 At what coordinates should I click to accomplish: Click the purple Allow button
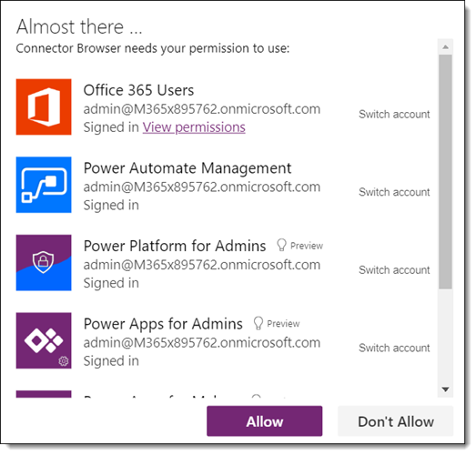click(265, 421)
